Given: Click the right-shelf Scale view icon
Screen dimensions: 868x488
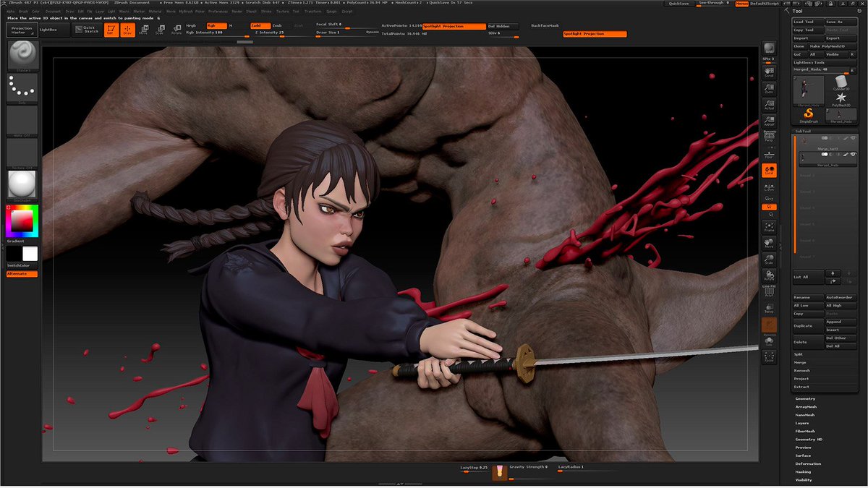Looking at the screenshot, I should pos(770,260).
